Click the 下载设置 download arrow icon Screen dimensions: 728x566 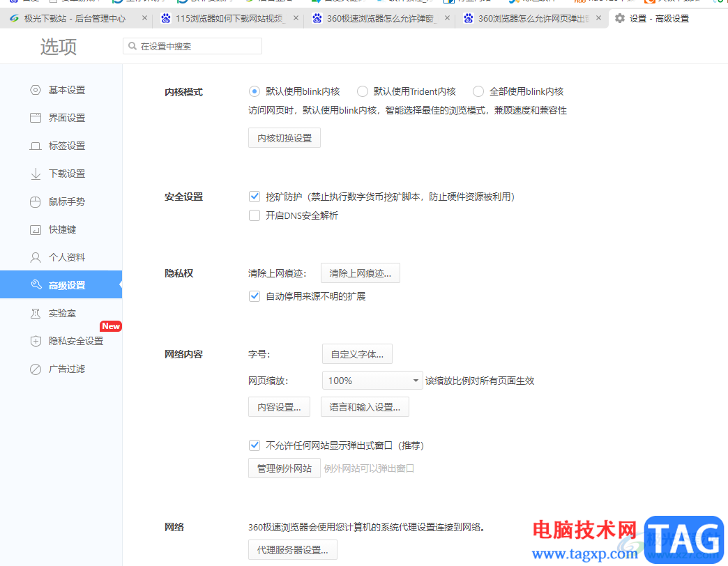pos(36,174)
